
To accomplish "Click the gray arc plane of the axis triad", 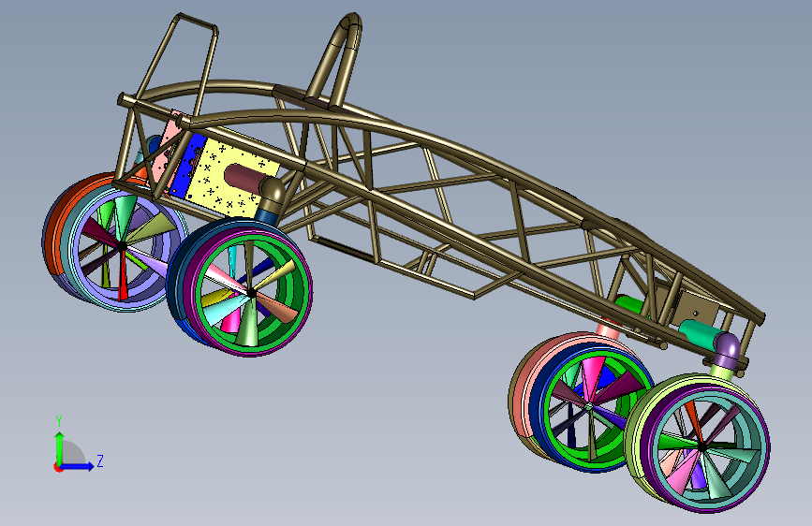I will pyautogui.click(x=74, y=453).
